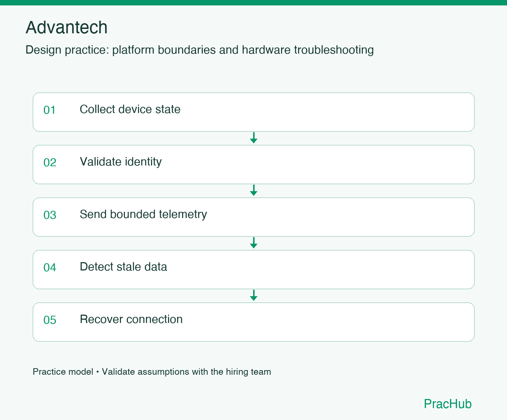Click the "Collect device state" step
The height and width of the screenshot is (420, 507).
[x=253, y=112]
